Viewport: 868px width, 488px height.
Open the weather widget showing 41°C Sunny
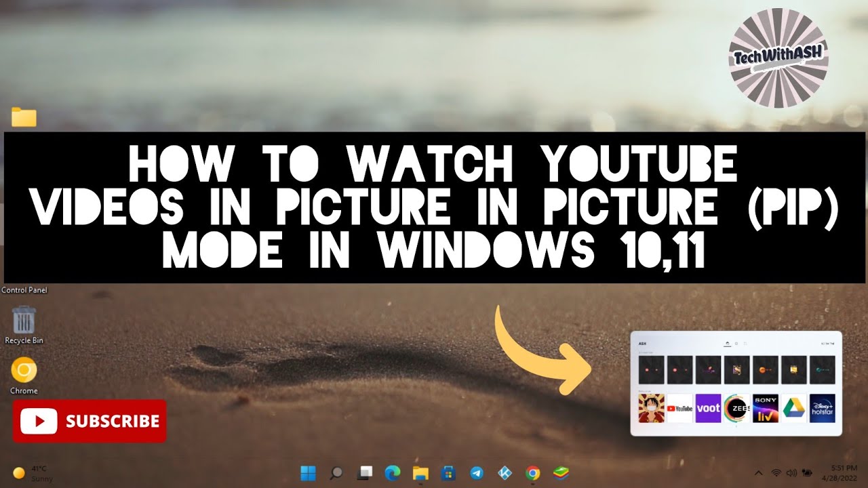click(x=31, y=472)
